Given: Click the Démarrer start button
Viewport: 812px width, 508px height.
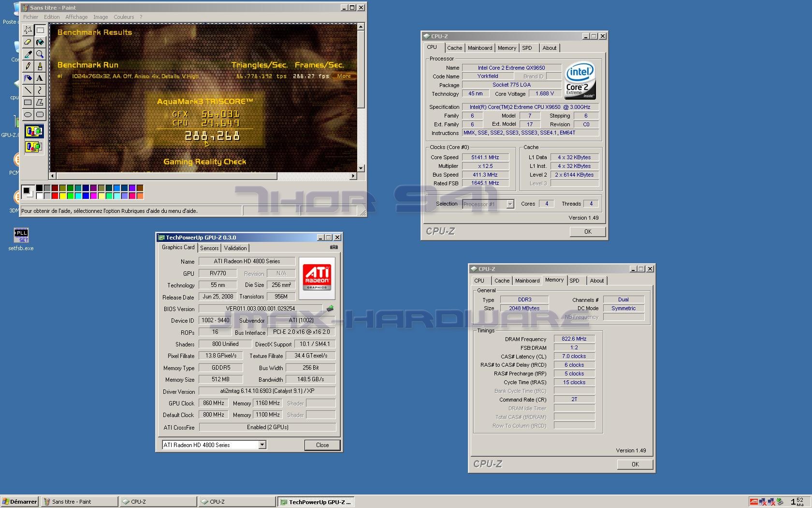Looking at the screenshot, I should click(x=19, y=502).
